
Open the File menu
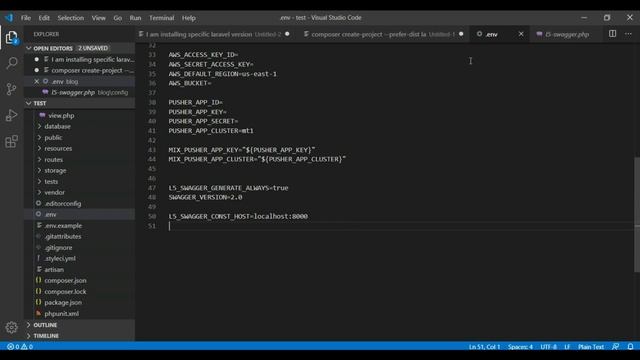point(26,18)
